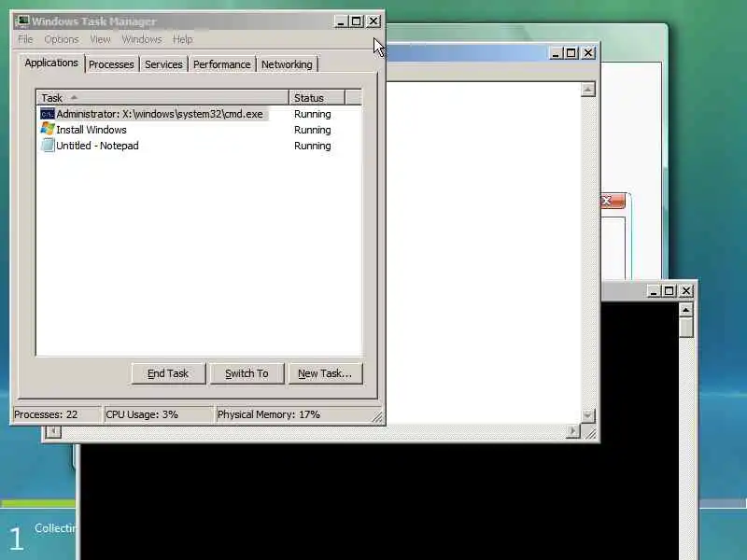
Task: Open the Windows menu
Action: pos(142,39)
